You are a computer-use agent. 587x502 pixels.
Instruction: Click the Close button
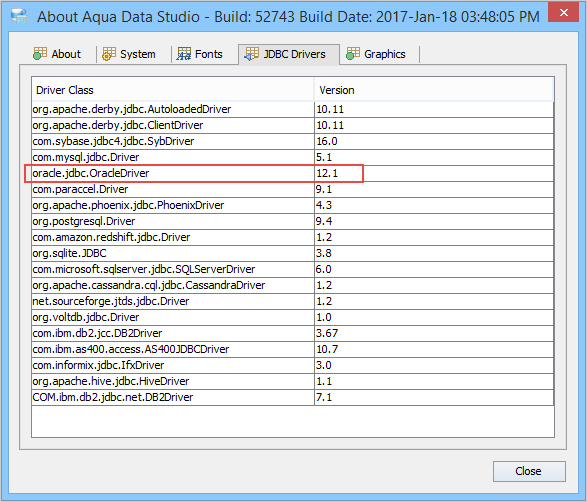point(529,471)
